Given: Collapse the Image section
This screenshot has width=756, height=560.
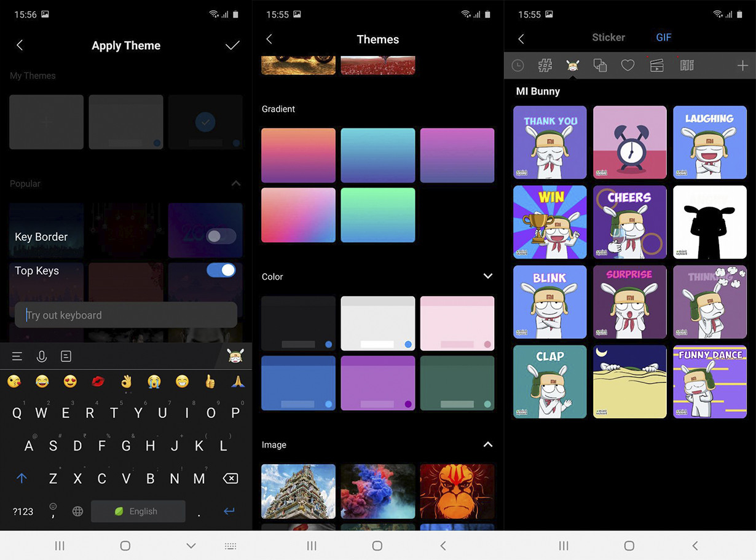Looking at the screenshot, I should pos(487,444).
